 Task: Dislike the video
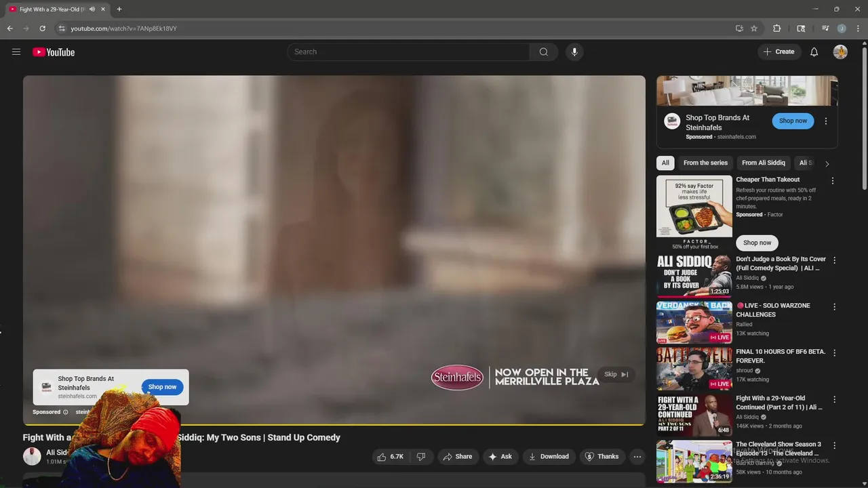420,457
